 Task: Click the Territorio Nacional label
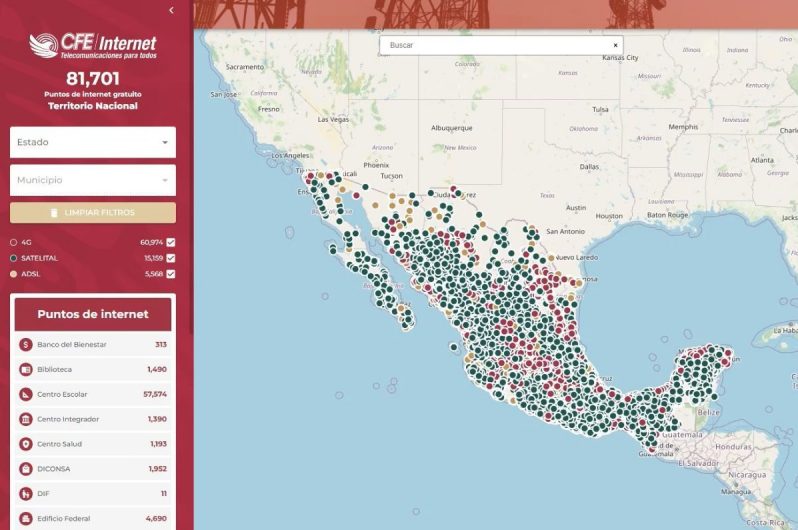pos(93,106)
